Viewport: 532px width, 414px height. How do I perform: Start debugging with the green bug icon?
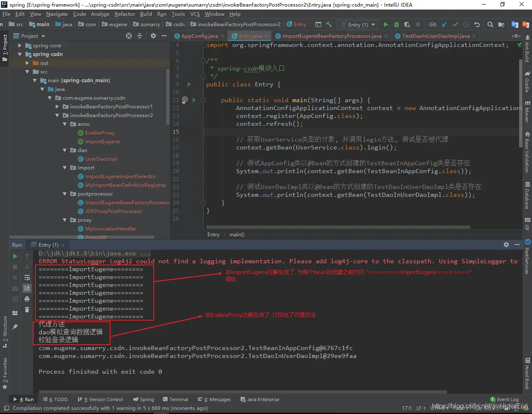click(396, 24)
